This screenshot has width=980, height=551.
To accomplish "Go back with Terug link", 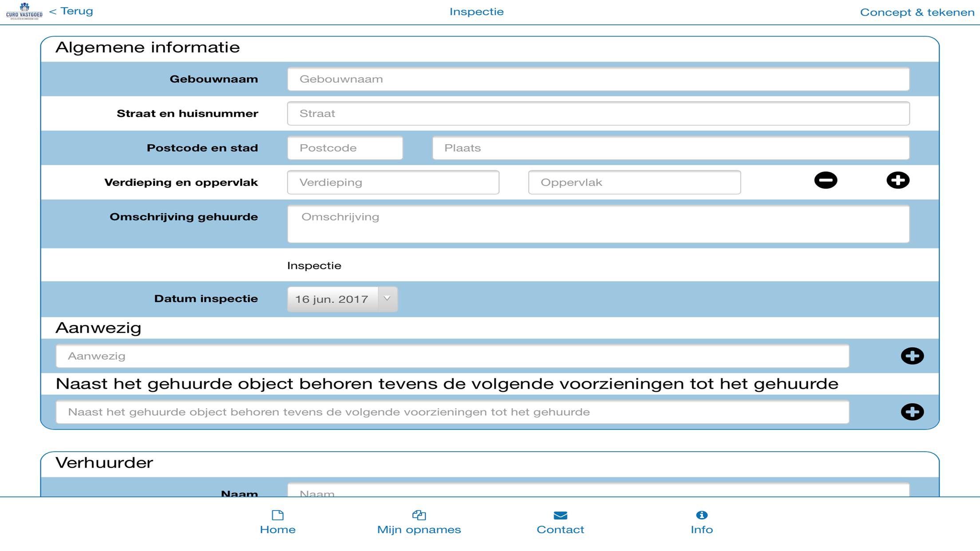I will pyautogui.click(x=71, y=11).
